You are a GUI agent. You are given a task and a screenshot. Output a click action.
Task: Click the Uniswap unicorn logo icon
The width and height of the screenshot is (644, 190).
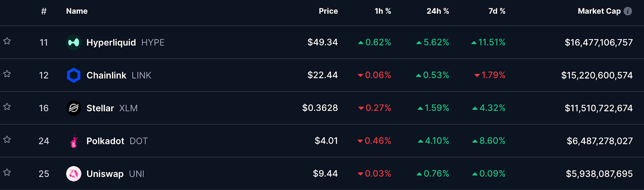74,174
